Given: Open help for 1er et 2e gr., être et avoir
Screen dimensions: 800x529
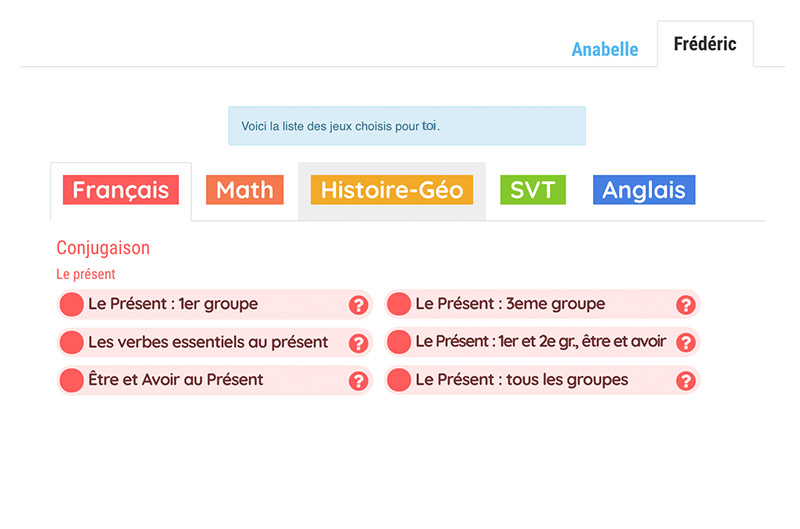Looking at the screenshot, I should coord(686,343).
